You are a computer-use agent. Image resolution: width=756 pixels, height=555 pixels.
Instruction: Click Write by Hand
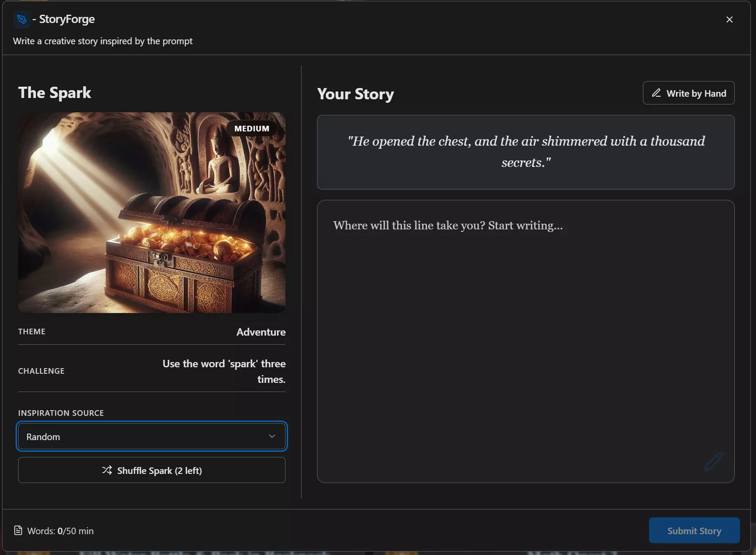pos(688,93)
